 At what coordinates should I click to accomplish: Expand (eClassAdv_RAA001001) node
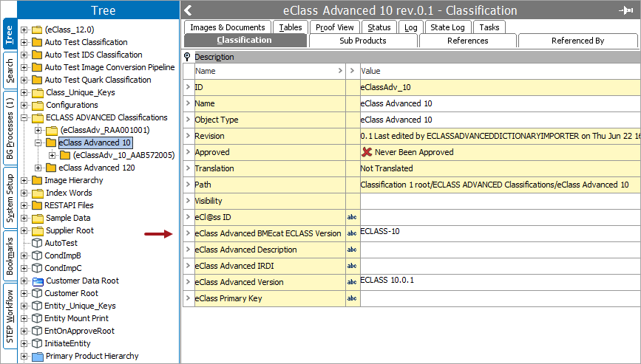pos(38,130)
